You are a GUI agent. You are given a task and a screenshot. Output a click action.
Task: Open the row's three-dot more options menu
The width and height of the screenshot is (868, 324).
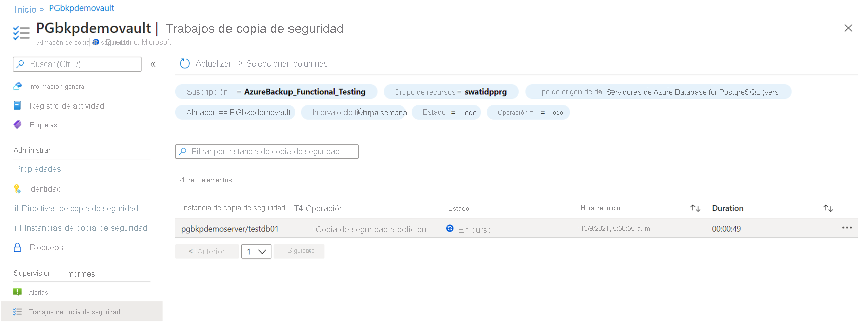click(x=847, y=228)
